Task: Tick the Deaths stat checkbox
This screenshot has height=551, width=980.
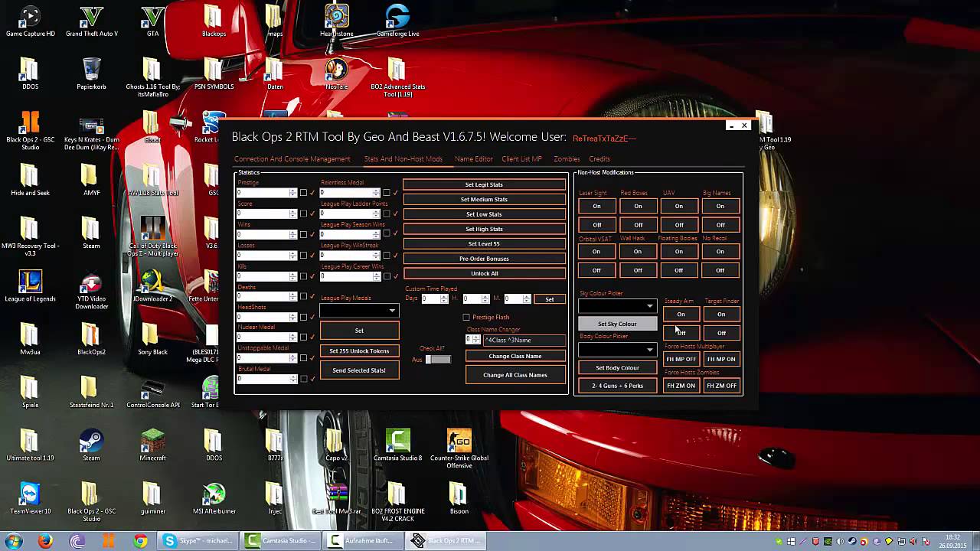Action: [x=303, y=296]
